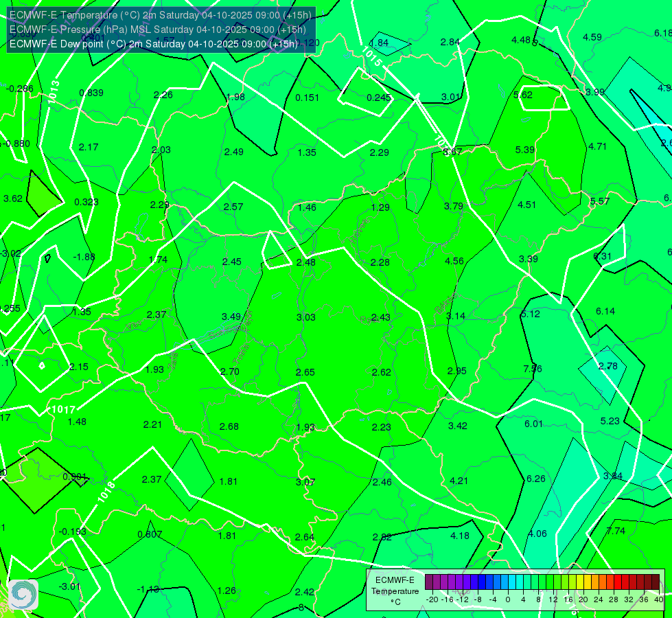Click the 5.23 dew point value
The height and width of the screenshot is (618, 672).
tap(610, 421)
